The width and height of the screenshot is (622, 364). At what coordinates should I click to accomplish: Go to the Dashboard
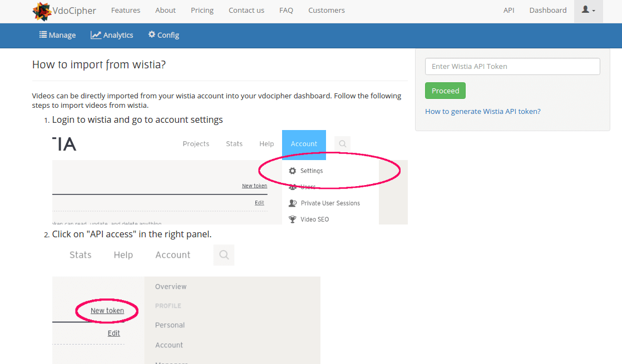pyautogui.click(x=548, y=11)
